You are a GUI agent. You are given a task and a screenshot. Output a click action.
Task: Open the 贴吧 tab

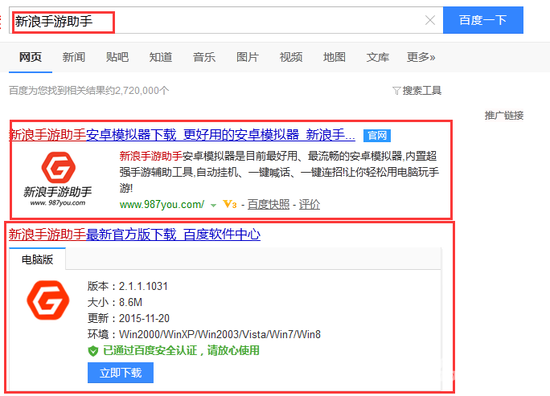tap(117, 57)
